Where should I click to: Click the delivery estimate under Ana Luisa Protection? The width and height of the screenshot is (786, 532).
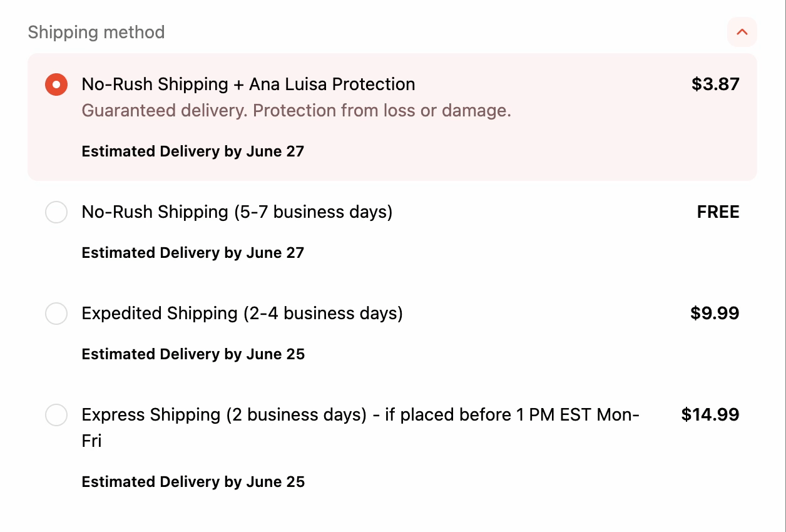click(x=193, y=151)
